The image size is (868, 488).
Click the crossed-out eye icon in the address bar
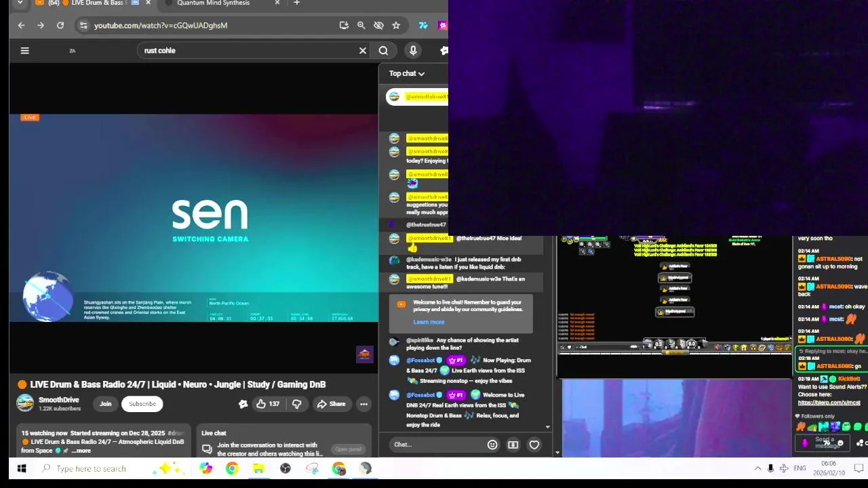click(378, 25)
